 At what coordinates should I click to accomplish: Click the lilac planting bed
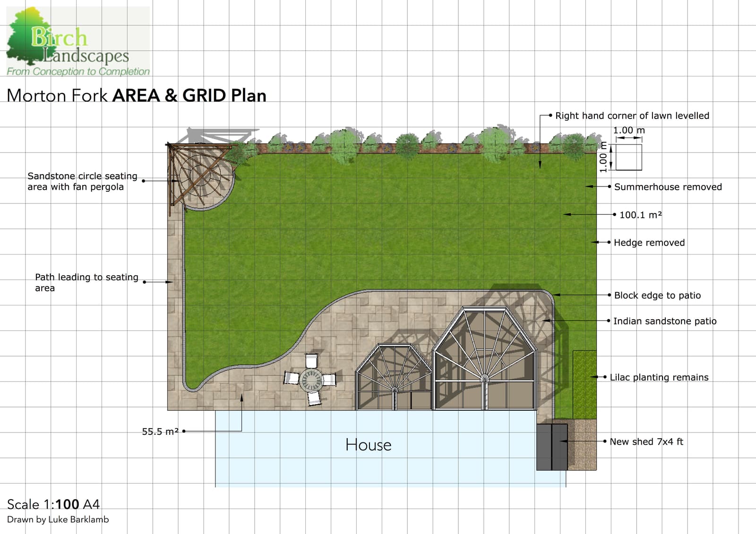pos(584,385)
